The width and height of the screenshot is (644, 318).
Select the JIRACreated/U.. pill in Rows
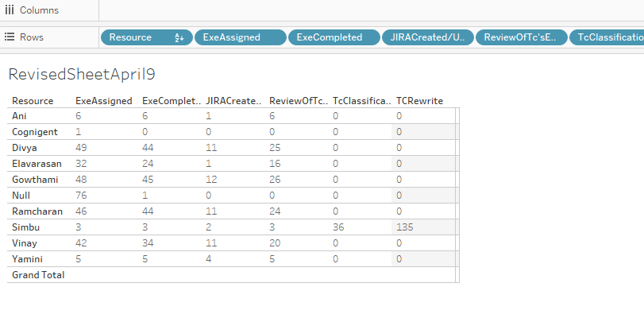coord(427,37)
